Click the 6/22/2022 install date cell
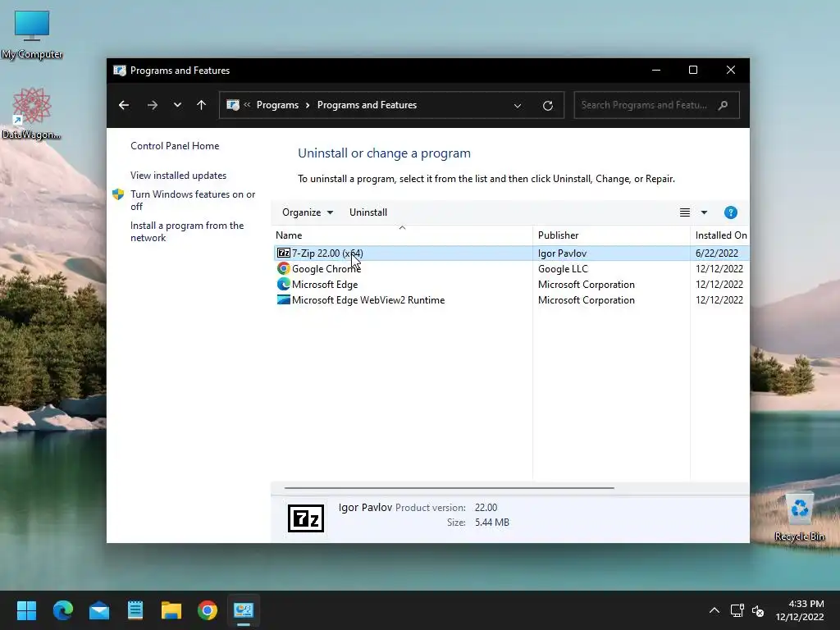This screenshot has width=840, height=630. coord(716,253)
